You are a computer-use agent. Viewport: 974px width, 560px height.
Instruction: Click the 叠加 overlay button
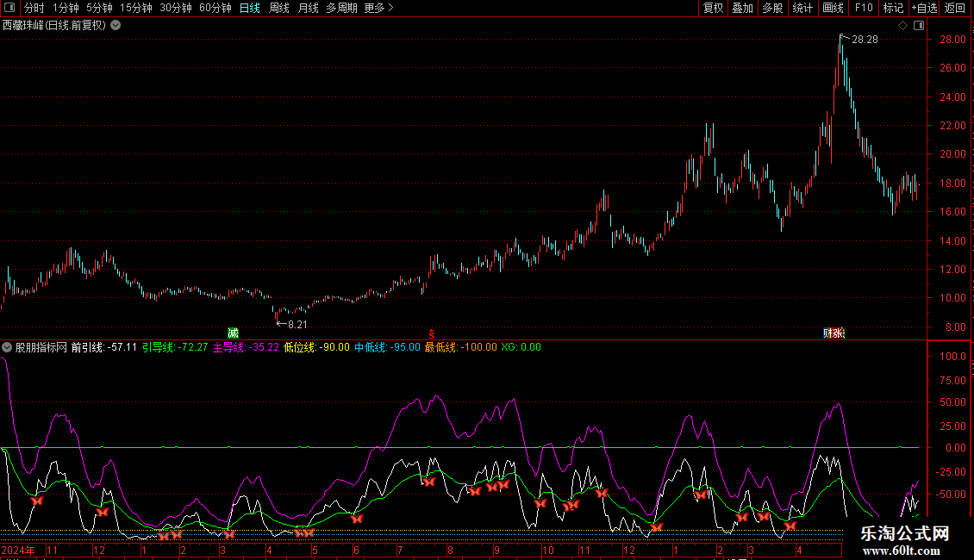tap(742, 8)
